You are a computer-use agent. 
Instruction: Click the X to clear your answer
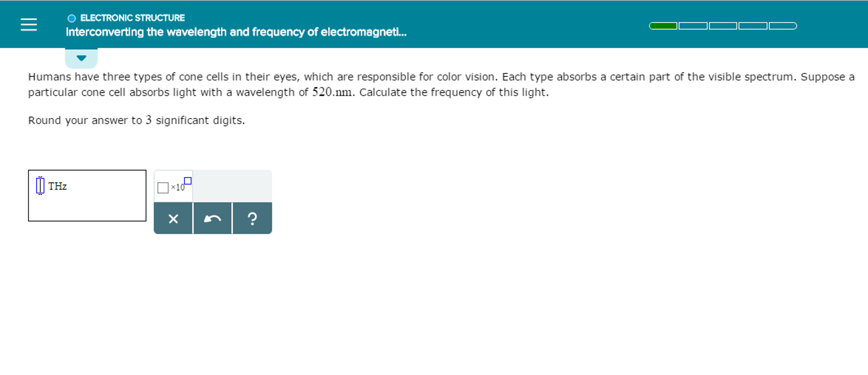173,218
